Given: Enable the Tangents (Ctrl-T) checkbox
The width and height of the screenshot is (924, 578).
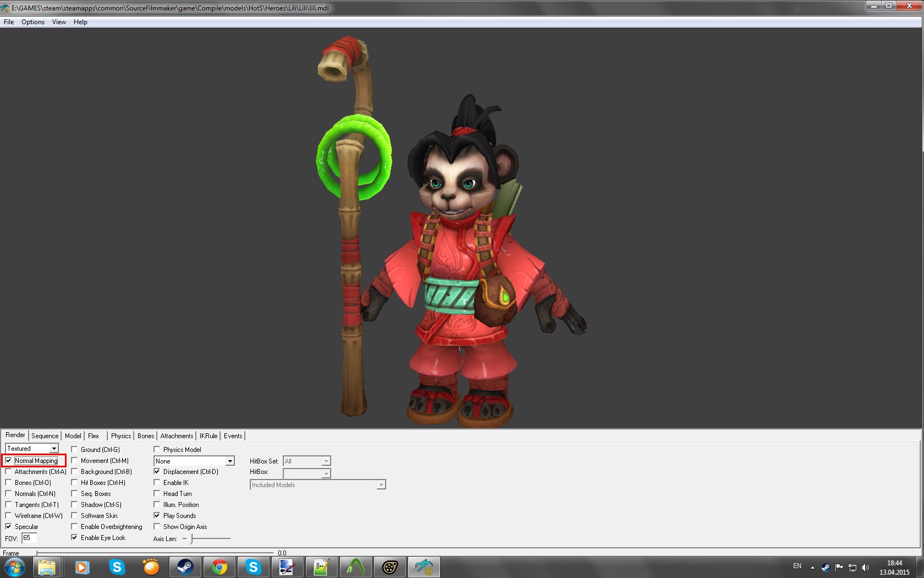Looking at the screenshot, I should click(x=8, y=505).
